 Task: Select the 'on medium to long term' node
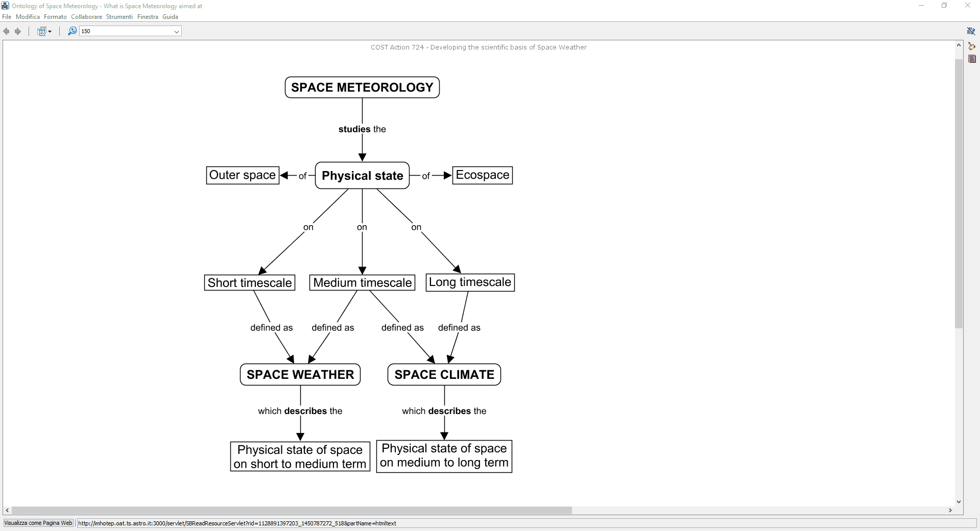[x=444, y=456]
